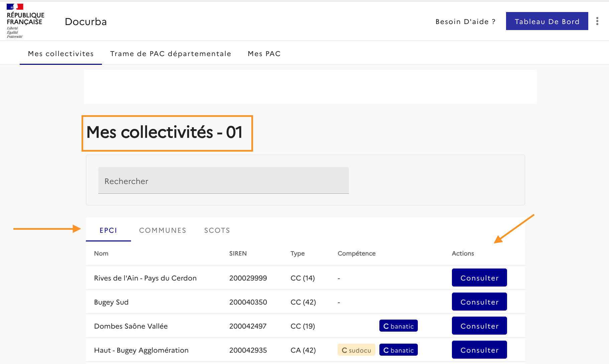609x364 pixels.
Task: Click banatic badge on Haut - Bugey Agglomération row
Action: click(398, 350)
